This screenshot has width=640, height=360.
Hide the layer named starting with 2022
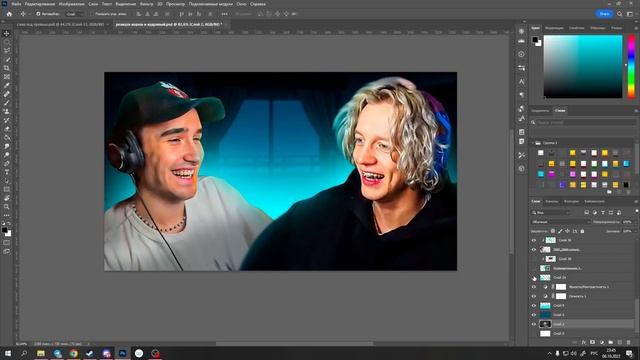[533, 249]
